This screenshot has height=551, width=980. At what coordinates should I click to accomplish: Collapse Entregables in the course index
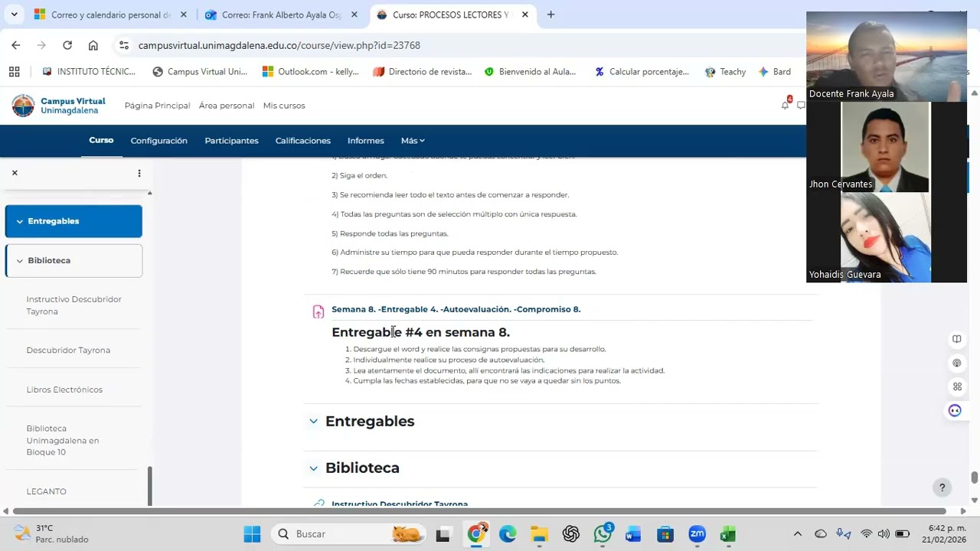pos(20,221)
